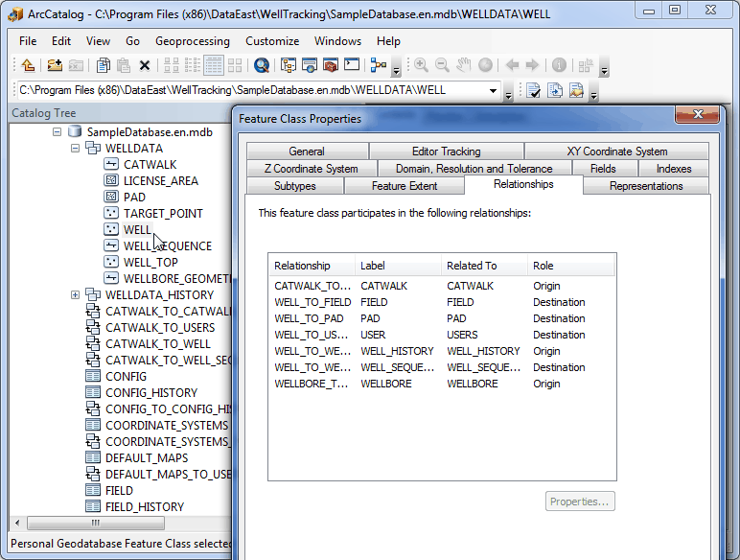Open Geography toolbar options arrow

click(x=604, y=67)
